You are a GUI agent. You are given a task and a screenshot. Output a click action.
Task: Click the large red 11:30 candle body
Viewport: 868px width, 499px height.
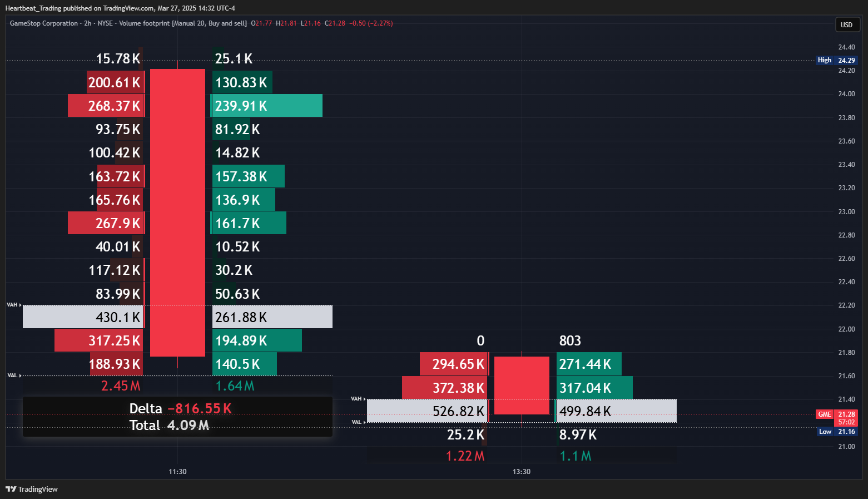177,213
